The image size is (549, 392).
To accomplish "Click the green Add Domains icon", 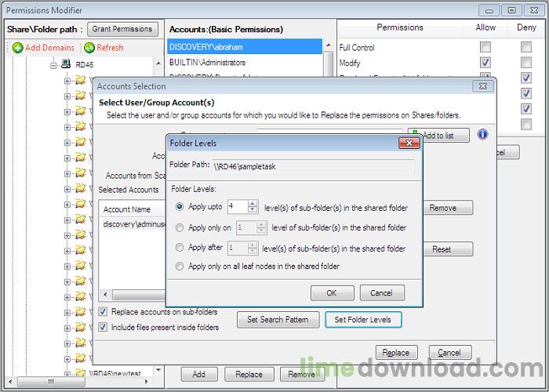I will pyautogui.click(x=18, y=48).
